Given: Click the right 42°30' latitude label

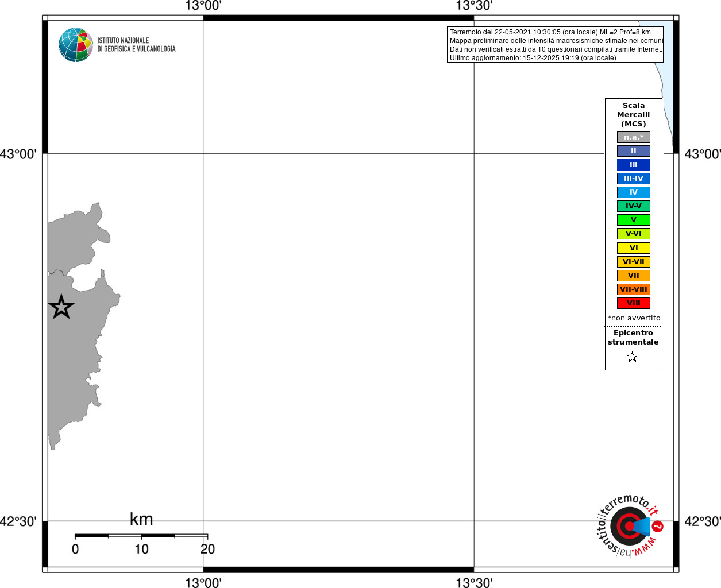Looking at the screenshot, I should tap(703, 521).
